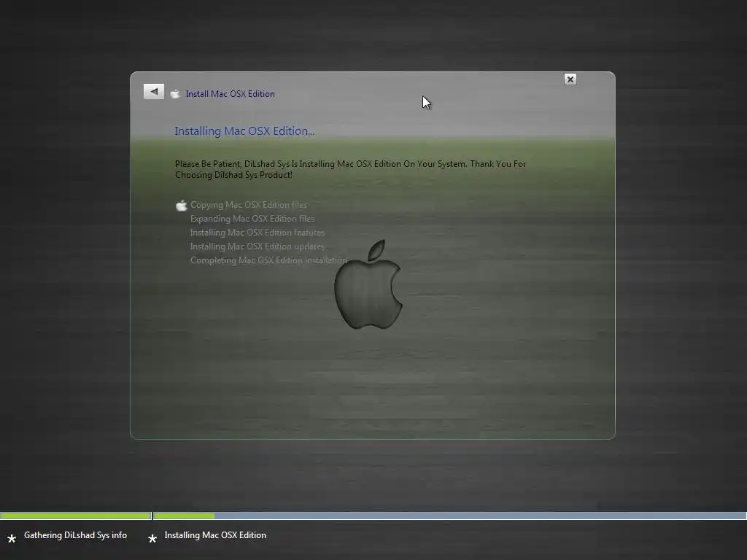Select 'Copying Mac OSX Edition files' step
The height and width of the screenshot is (560, 747).
click(x=249, y=205)
